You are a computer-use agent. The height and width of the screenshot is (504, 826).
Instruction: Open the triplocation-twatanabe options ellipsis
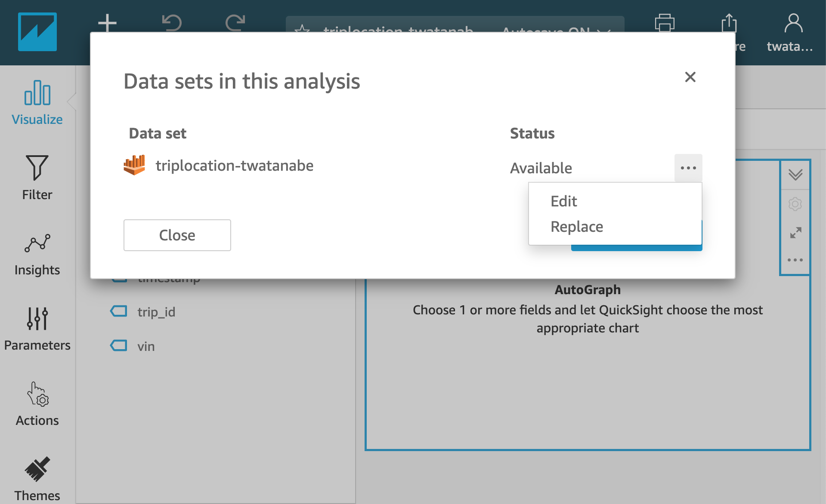click(688, 168)
